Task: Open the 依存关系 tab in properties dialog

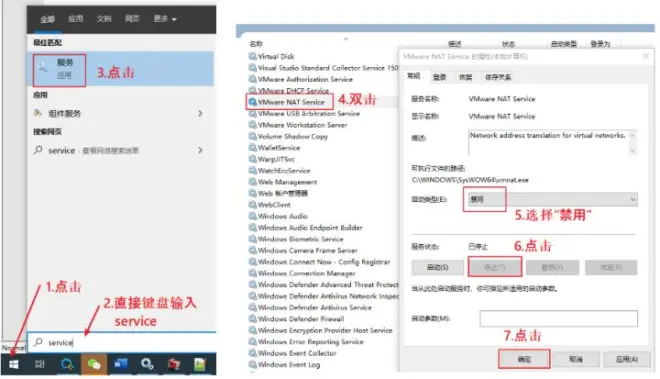Action: pos(498,77)
